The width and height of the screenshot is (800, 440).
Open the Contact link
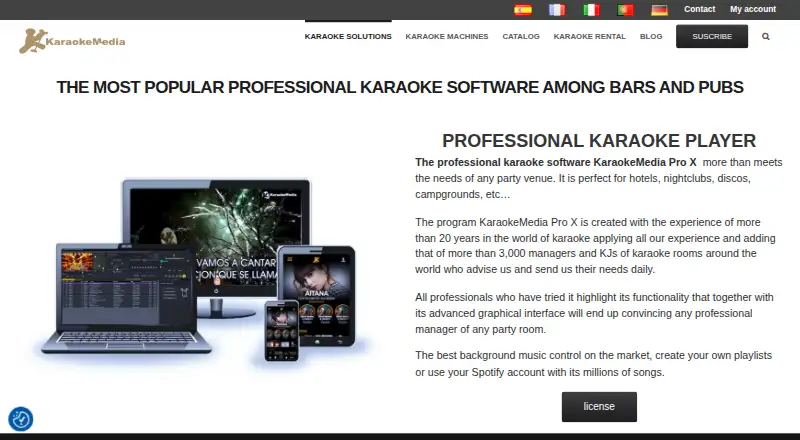699,9
